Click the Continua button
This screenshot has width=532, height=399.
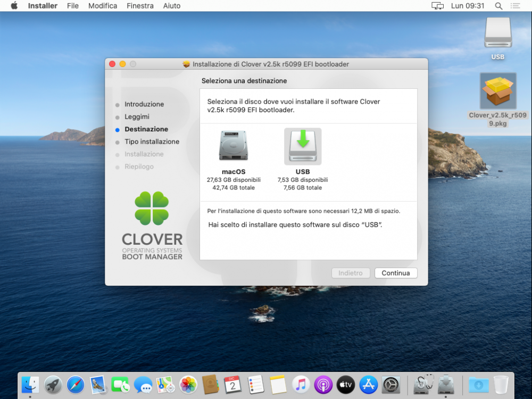click(x=396, y=273)
